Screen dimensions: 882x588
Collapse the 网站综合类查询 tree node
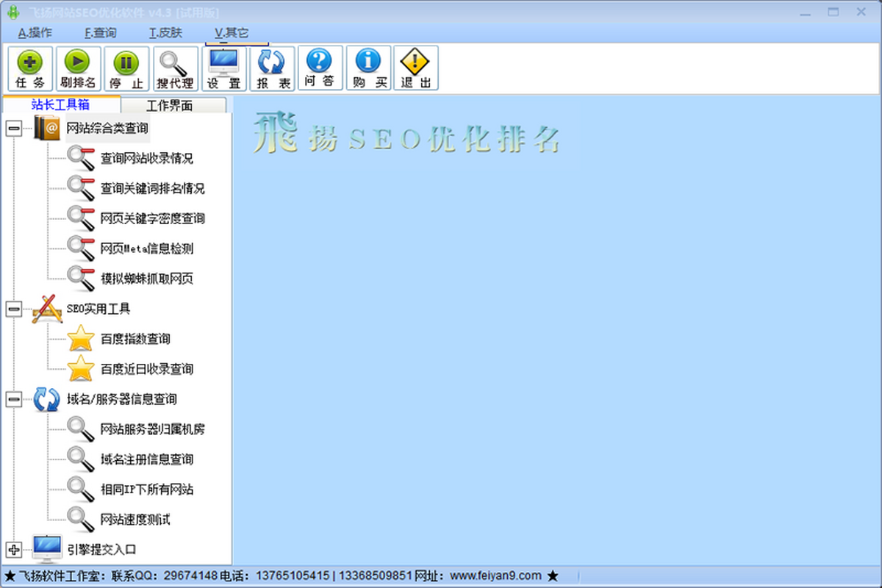pyautogui.click(x=13, y=129)
